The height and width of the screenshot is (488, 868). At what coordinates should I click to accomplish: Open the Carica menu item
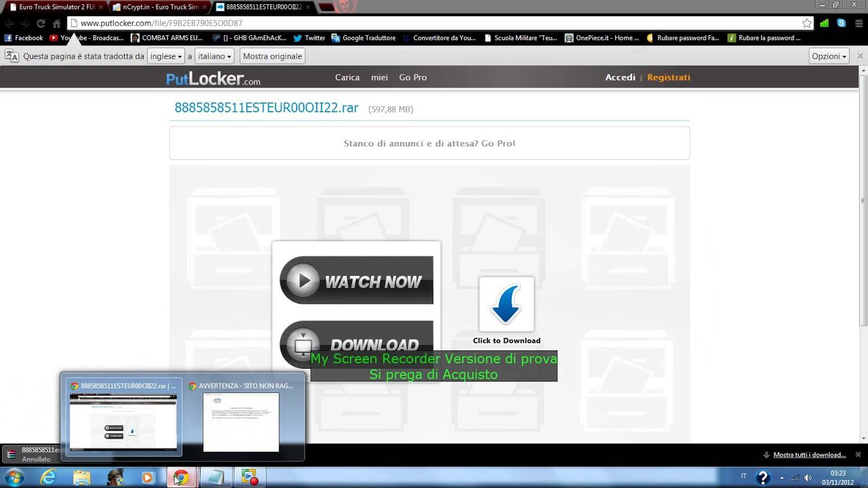[347, 77]
